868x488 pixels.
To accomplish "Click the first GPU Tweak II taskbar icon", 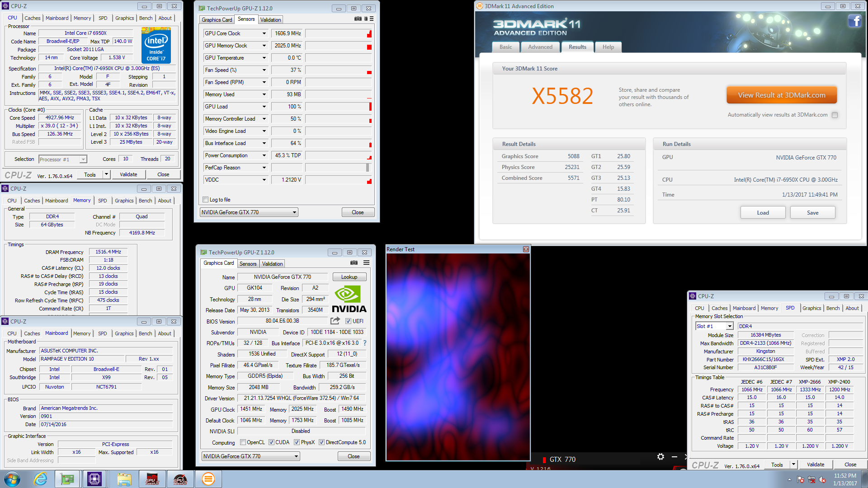I will 152,479.
